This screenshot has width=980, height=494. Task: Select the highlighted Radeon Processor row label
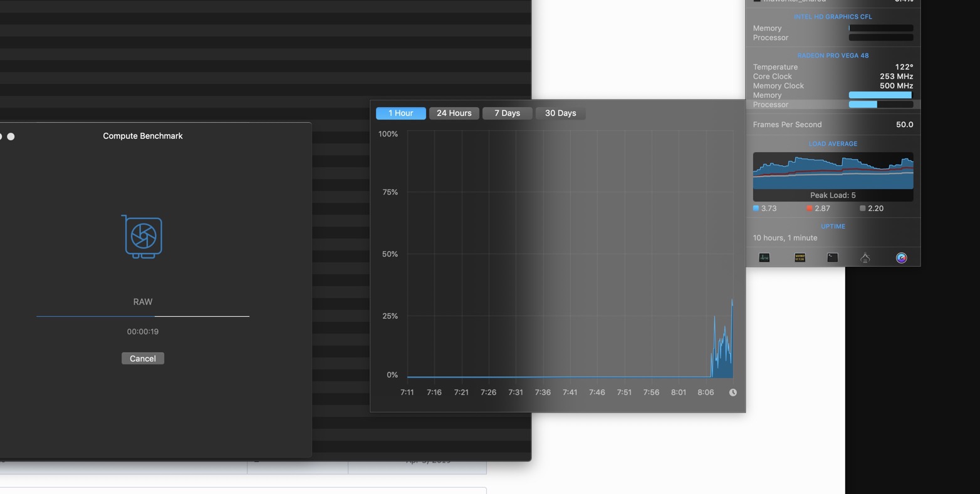tap(771, 105)
